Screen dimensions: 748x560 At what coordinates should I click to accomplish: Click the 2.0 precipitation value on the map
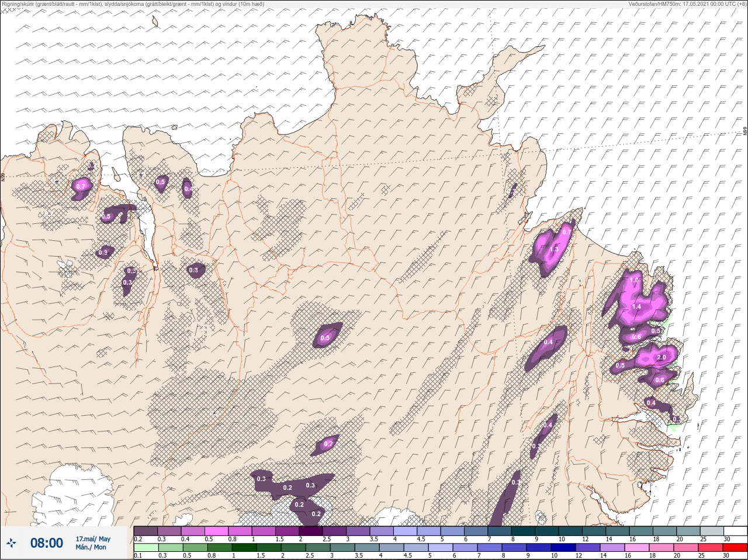click(662, 357)
